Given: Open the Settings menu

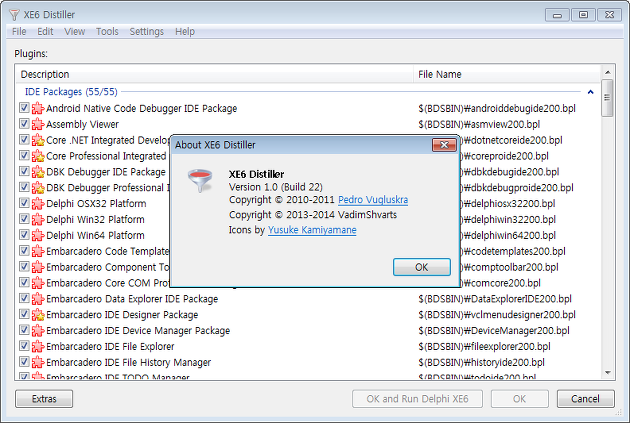Looking at the screenshot, I should 147,31.
